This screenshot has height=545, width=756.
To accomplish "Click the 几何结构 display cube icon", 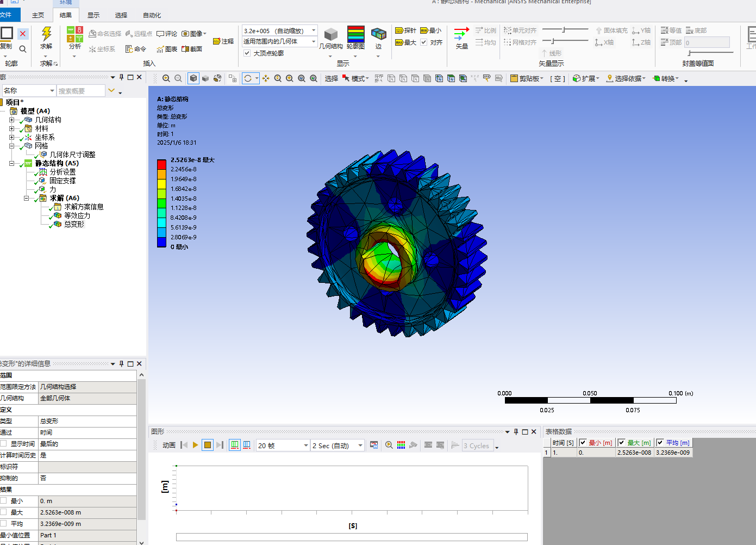I will [330, 34].
